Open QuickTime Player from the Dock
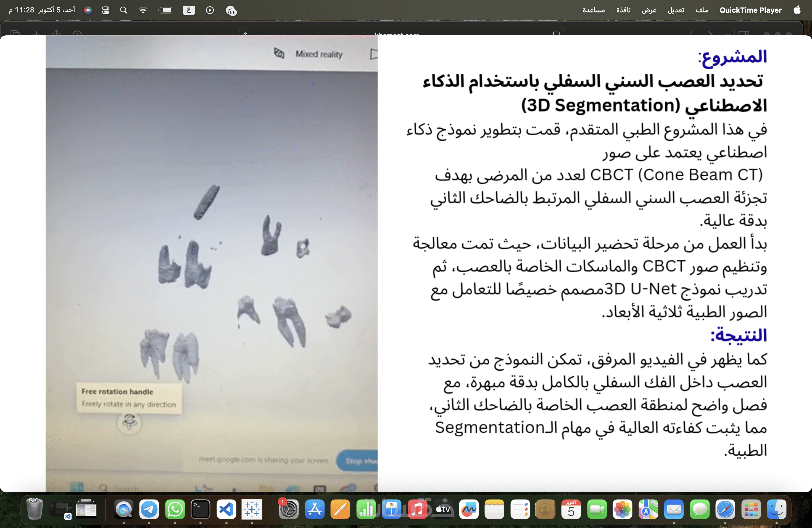Screen dimensions: 812x528 coord(123,509)
